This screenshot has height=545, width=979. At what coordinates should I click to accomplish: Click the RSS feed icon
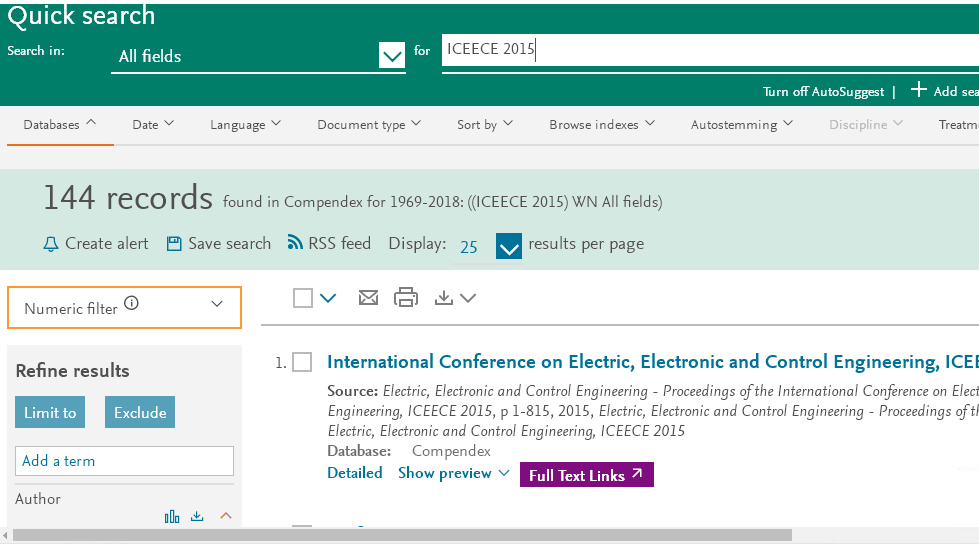295,242
